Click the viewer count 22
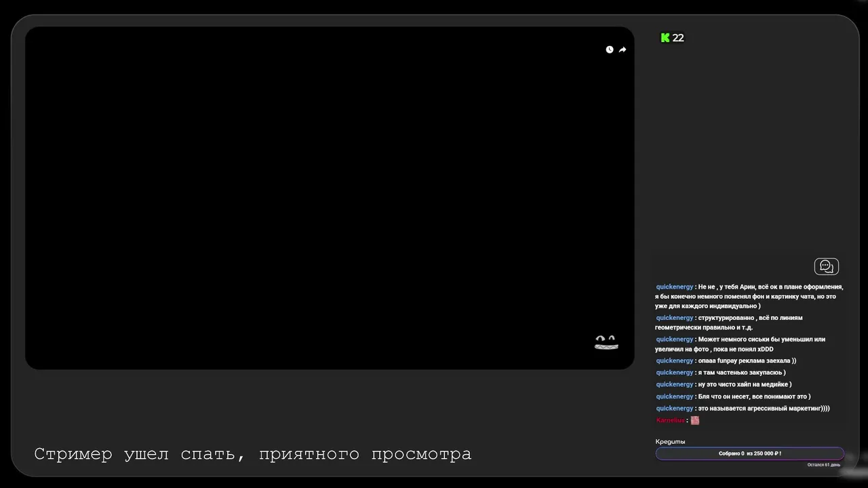 (678, 38)
